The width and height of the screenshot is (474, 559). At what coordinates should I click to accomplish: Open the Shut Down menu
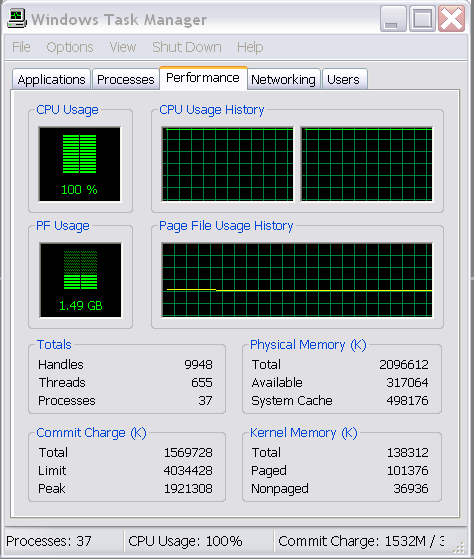[x=187, y=47]
